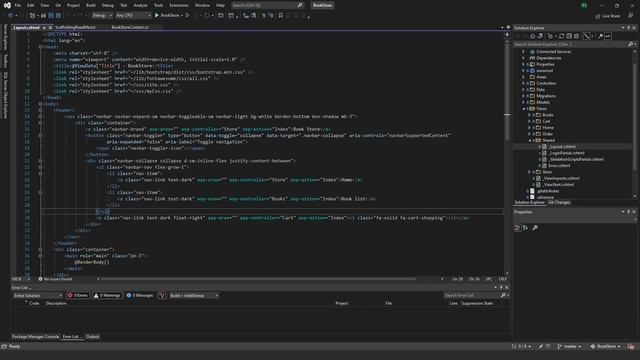Click the Visual Studio logo icon
This screenshot has height=360, width=640.
(x=7, y=5)
